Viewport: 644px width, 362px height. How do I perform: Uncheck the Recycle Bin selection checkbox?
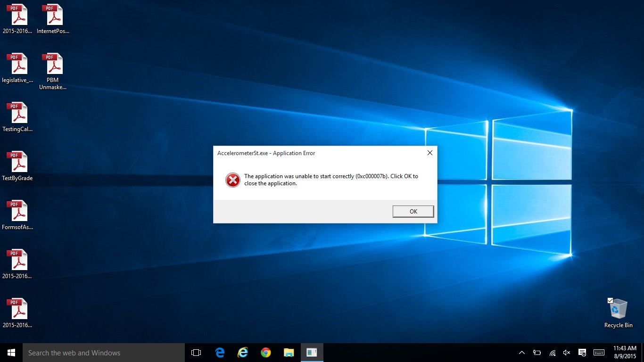(x=610, y=300)
